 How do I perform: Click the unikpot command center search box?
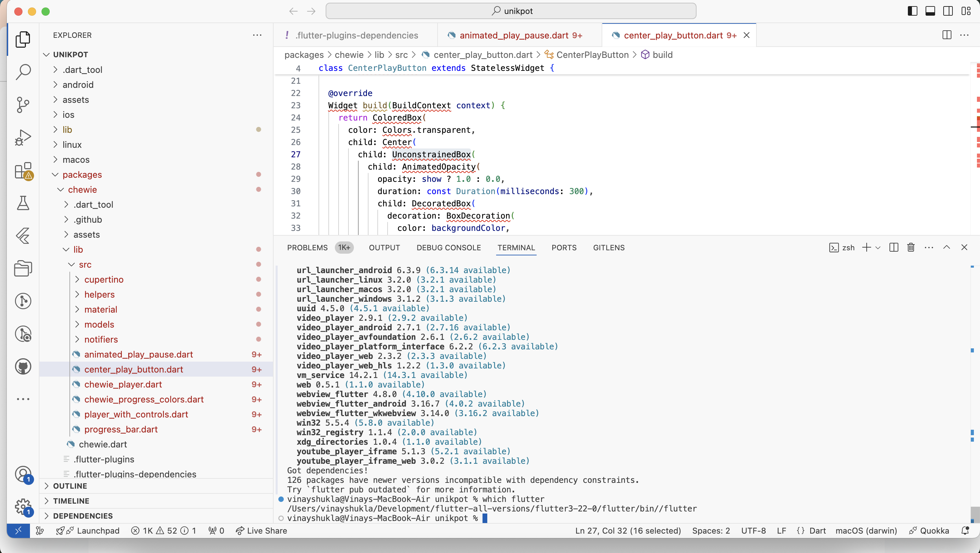click(511, 11)
